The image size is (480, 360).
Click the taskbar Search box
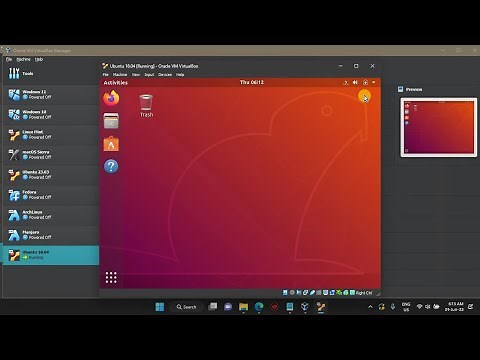coord(187,307)
